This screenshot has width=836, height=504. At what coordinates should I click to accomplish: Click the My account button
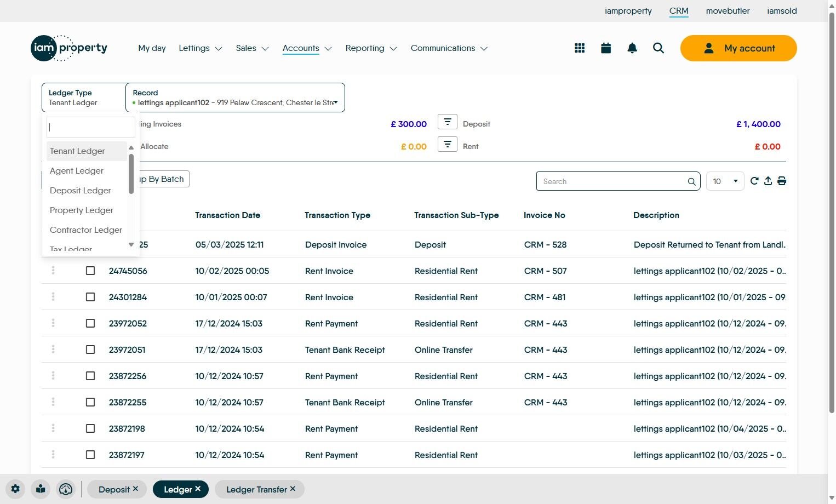pos(738,48)
